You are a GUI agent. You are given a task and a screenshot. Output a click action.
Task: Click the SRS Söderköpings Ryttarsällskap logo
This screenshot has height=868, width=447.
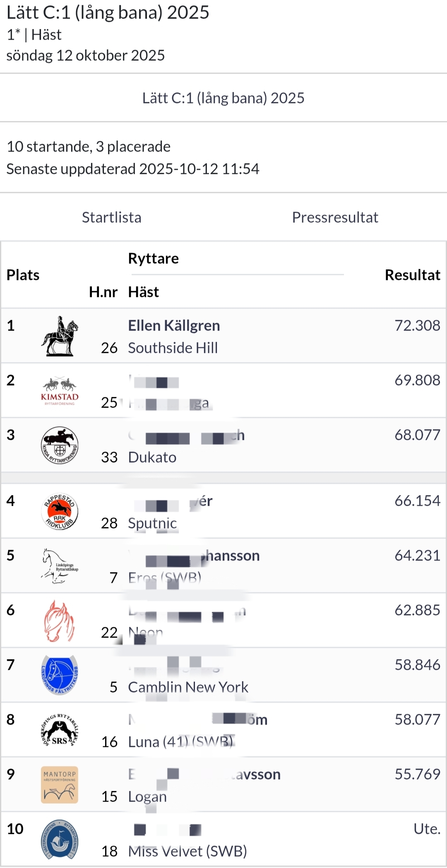60,730
